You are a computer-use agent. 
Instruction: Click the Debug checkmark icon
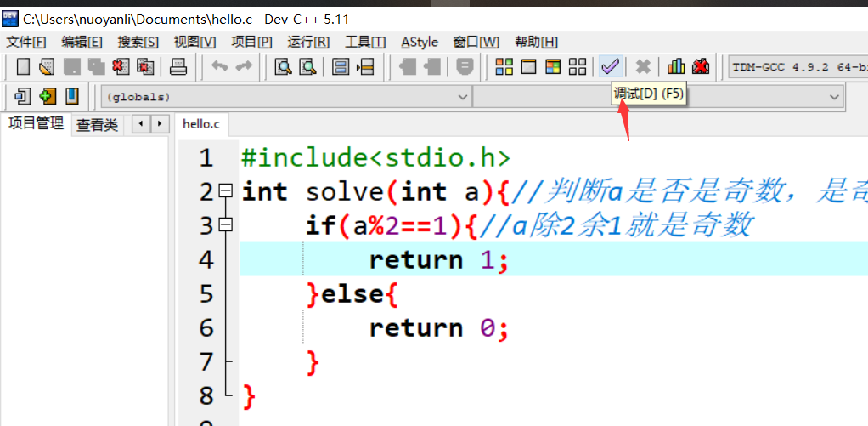[x=610, y=67]
